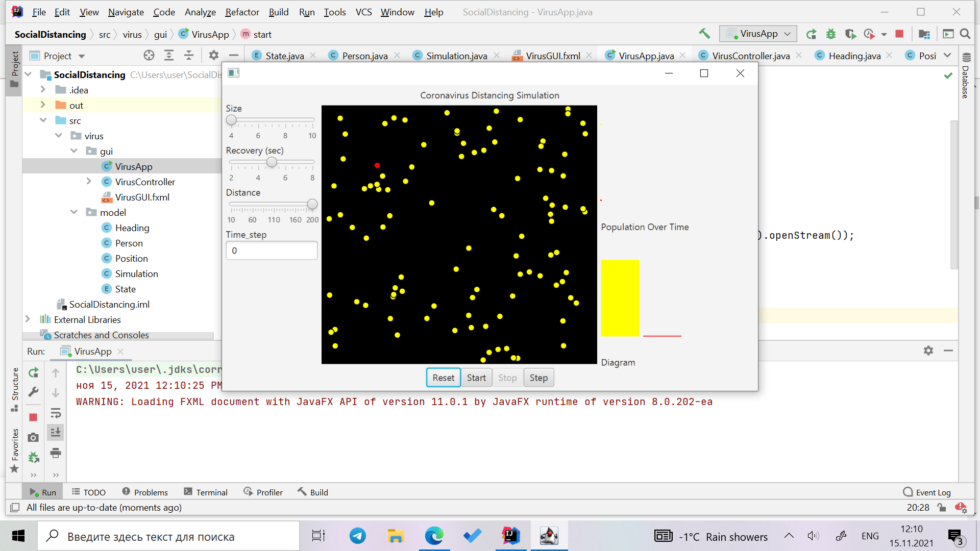The image size is (980, 551).
Task: Click the Distance slider thumb
Action: click(312, 205)
